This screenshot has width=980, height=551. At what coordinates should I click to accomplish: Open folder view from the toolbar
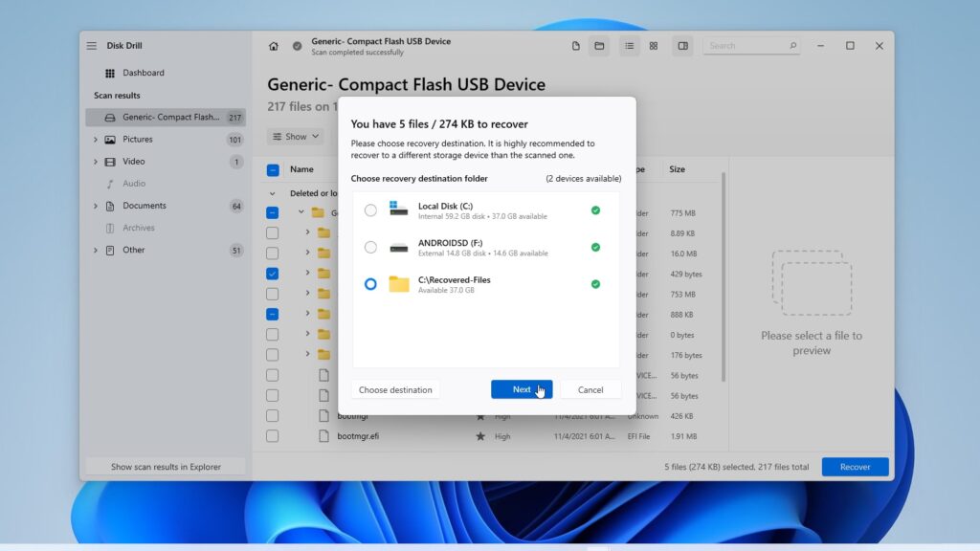click(600, 45)
